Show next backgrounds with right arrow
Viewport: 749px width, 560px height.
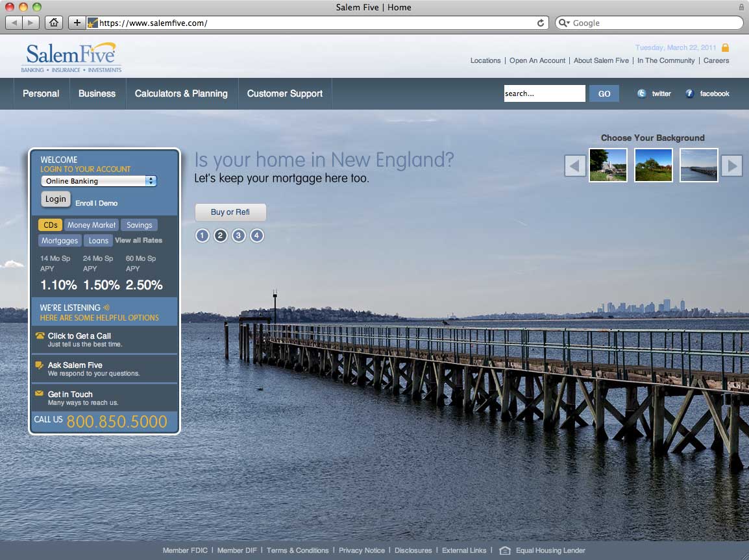pos(732,166)
